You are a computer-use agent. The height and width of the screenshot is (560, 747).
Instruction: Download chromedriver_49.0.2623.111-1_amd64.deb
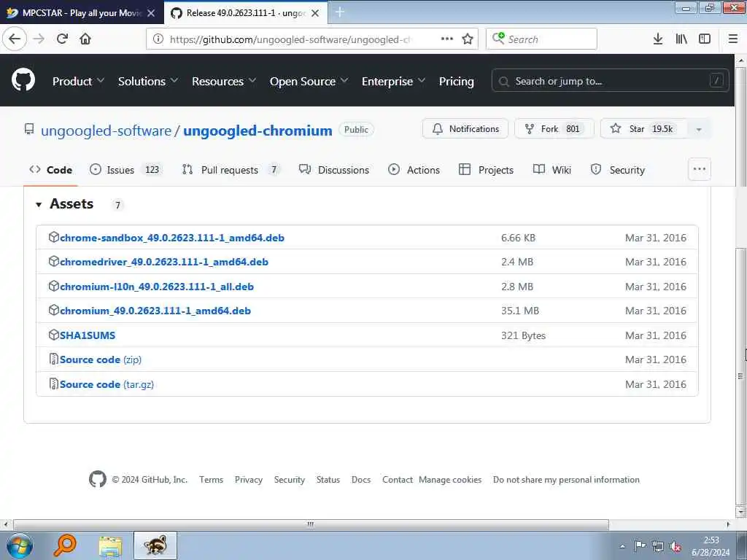[x=164, y=262]
